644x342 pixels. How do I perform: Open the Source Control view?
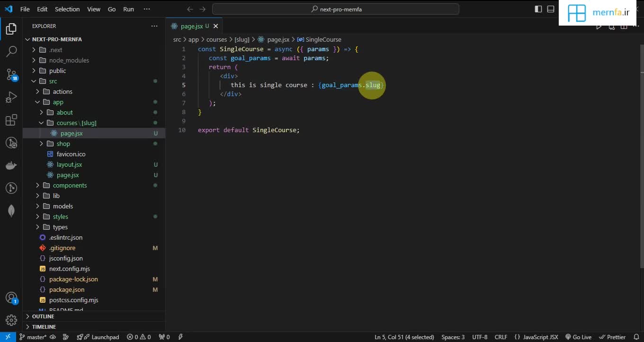(x=11, y=74)
